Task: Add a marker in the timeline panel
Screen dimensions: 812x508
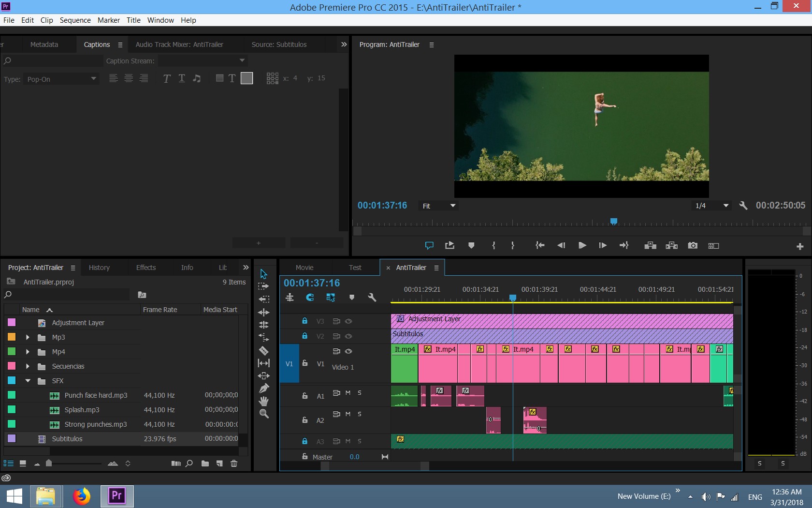Action: coord(352,298)
